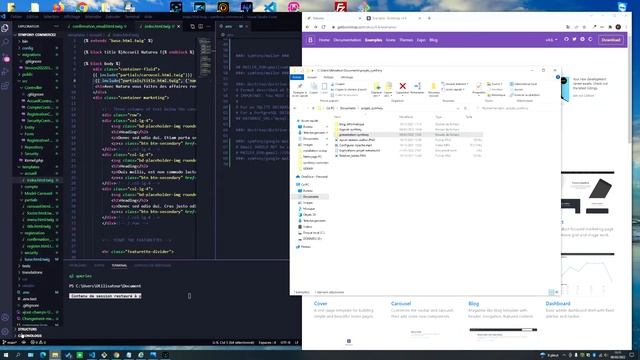Click search field in File Explorer
Image resolution: width=640 pixels, height=360 pixels.
click(516, 108)
